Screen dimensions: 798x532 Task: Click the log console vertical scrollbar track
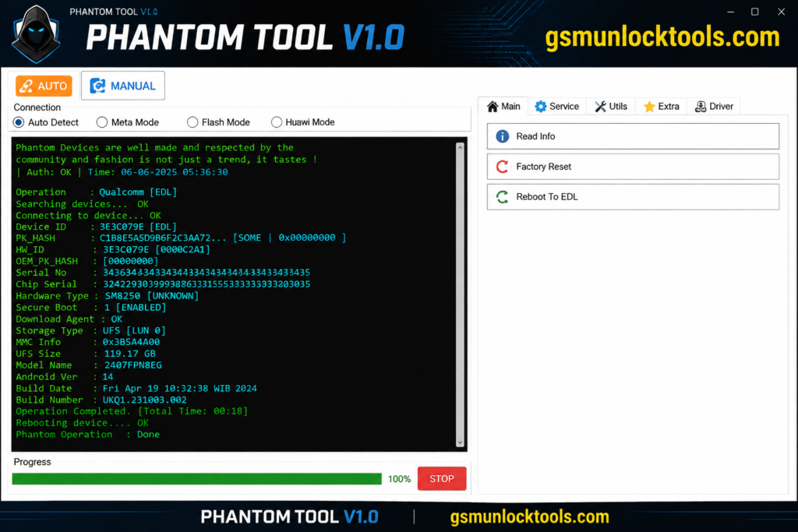460,295
